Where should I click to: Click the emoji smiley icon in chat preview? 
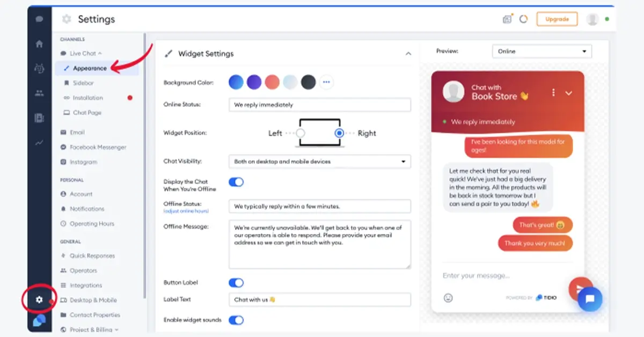pos(448,297)
